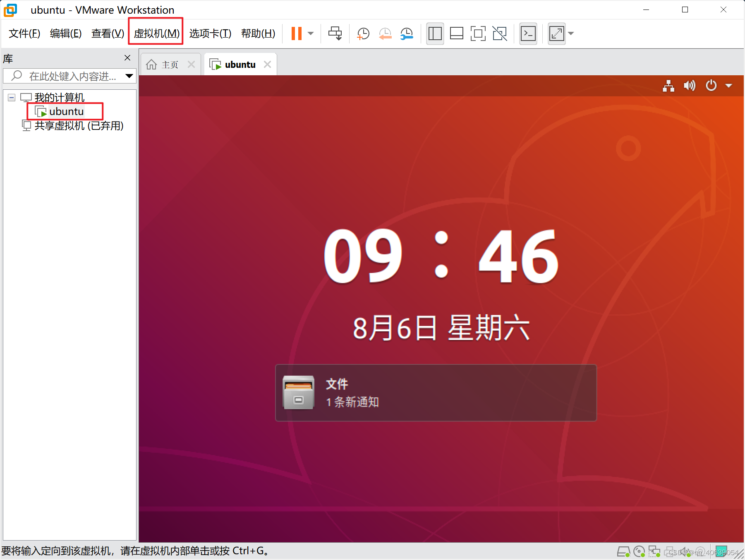Toggle the thumbnail bar display

point(457,34)
